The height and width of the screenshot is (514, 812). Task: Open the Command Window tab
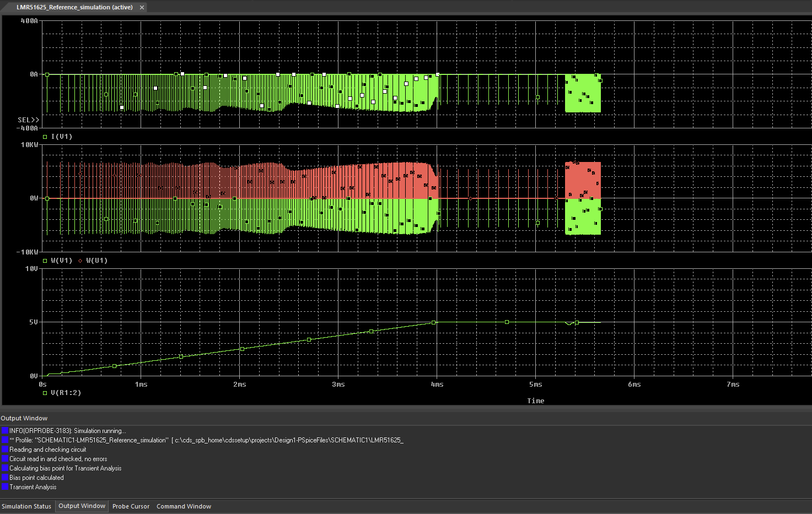click(x=184, y=506)
